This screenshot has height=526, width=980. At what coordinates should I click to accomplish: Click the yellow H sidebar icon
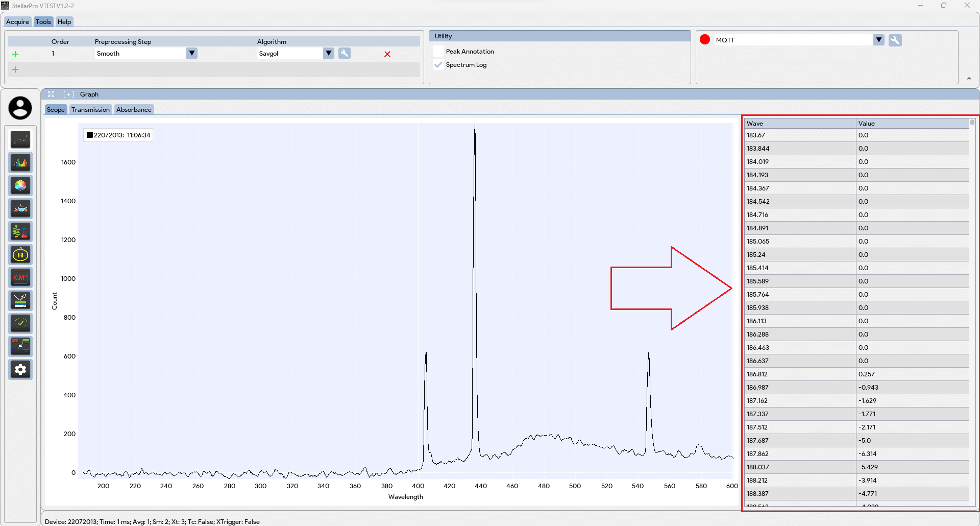tap(20, 255)
